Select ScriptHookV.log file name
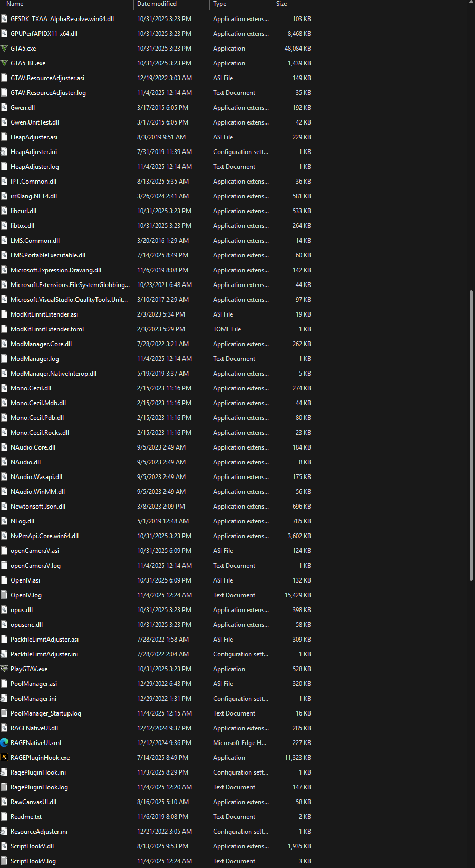475x868 pixels. pyautogui.click(x=33, y=861)
